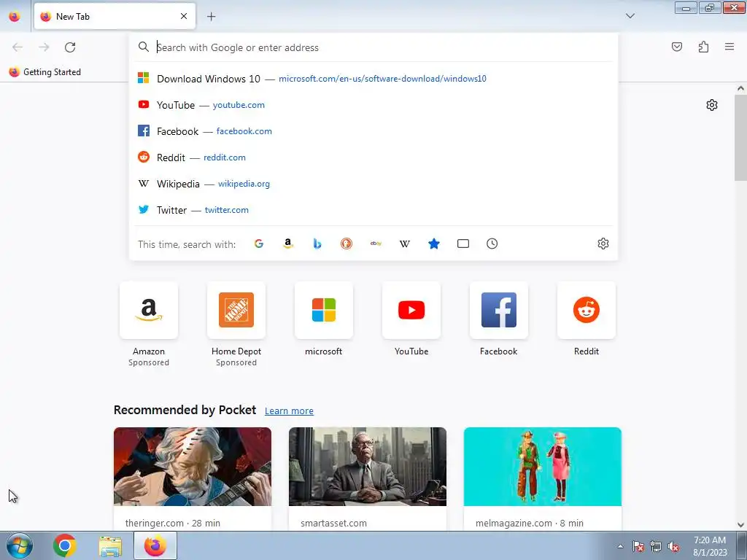Screen dimensions: 747x560
Task: Search this time with eBay icon
Action: 376,244
